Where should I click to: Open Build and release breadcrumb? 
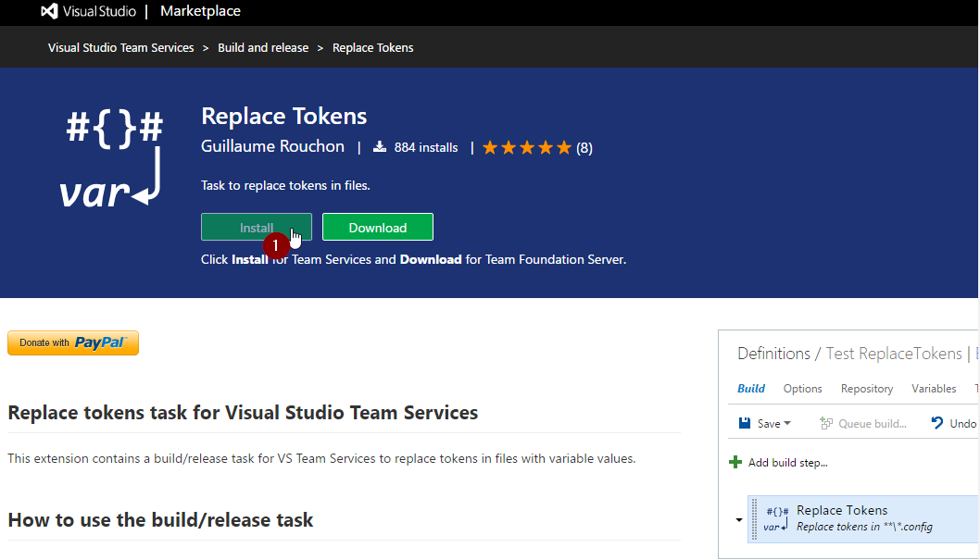pos(263,47)
